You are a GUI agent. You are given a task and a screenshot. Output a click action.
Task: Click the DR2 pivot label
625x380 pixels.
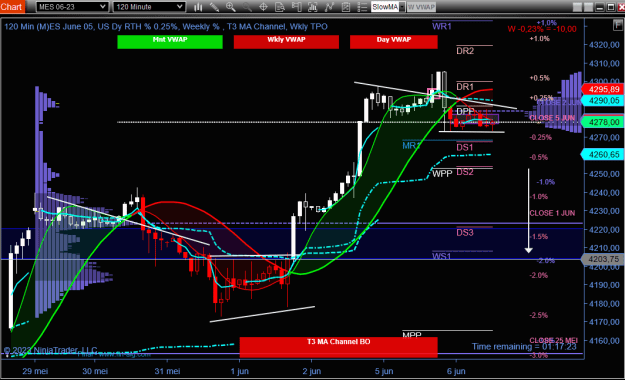point(465,51)
